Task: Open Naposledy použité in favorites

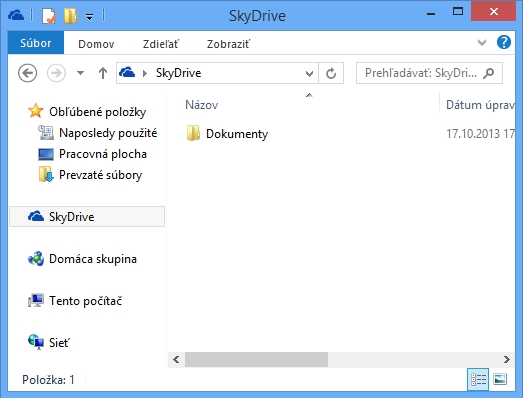Action: click(x=108, y=133)
